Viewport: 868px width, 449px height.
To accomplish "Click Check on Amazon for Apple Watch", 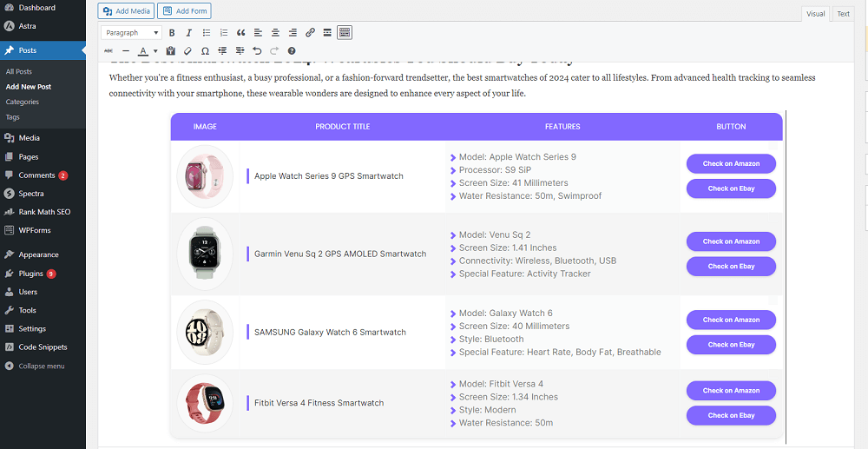I will pos(731,164).
